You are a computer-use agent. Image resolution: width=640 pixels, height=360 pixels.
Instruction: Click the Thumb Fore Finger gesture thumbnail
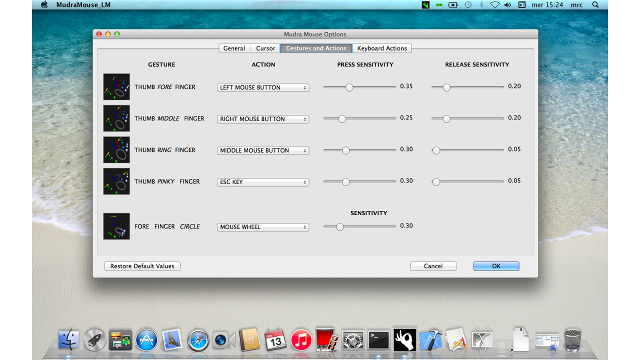click(x=116, y=87)
